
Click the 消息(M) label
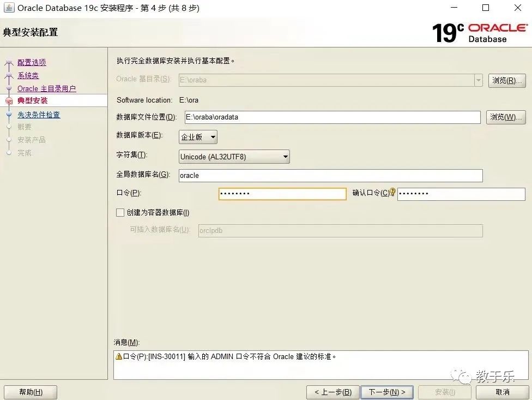(126, 342)
